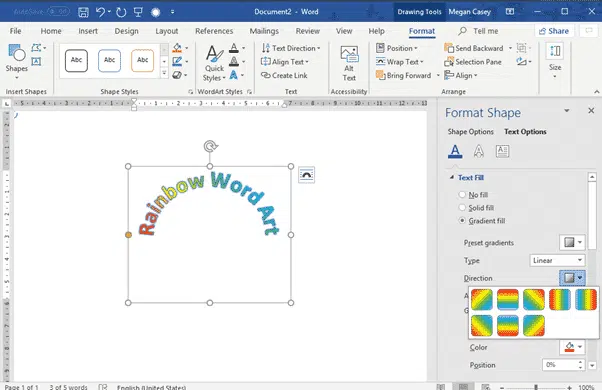Viewport: 602px width, 390px height.
Task: Open the gradient Type Linear dropdown
Action: (x=557, y=260)
